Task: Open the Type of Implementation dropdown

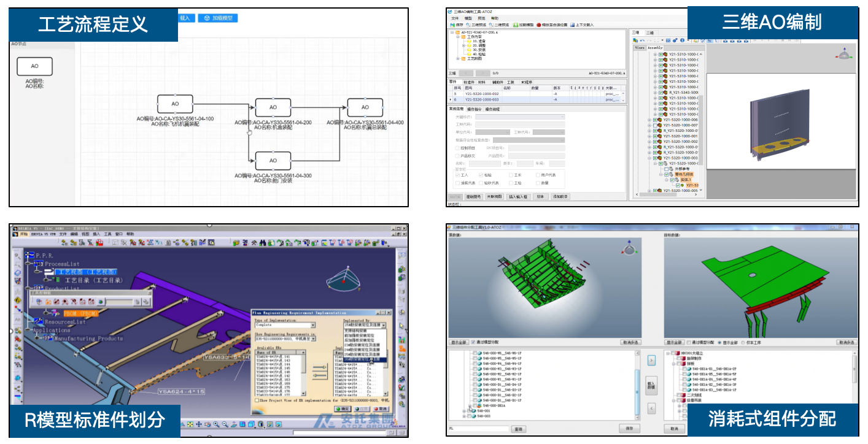Action: 312,326
